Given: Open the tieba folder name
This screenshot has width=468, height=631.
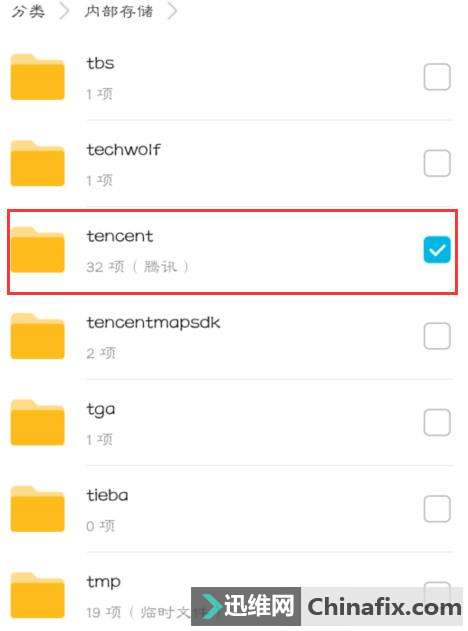Looking at the screenshot, I should click(x=107, y=495).
